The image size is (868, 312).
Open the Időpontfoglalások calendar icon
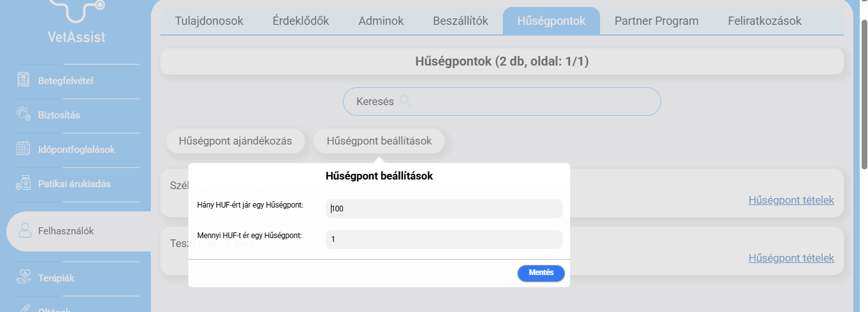[24, 150]
